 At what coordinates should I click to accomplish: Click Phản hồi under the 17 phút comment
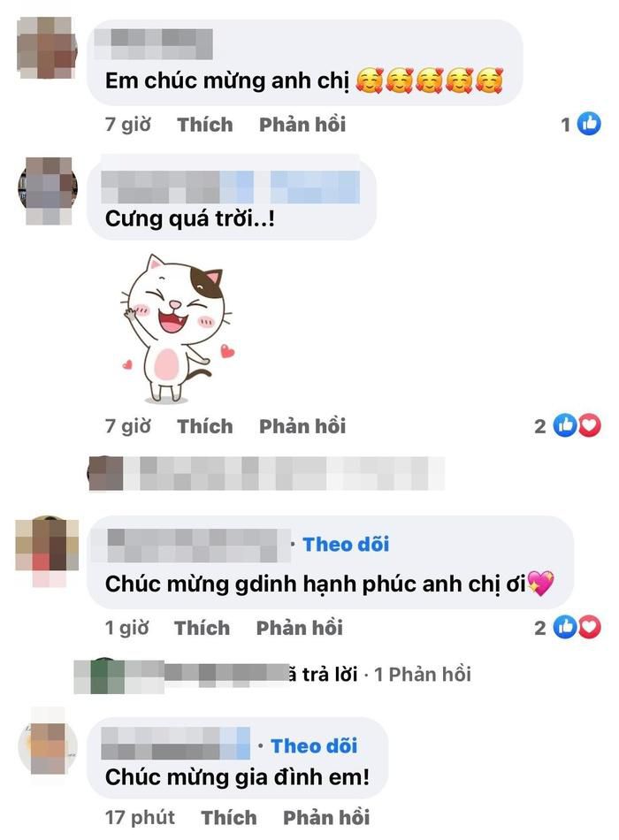(x=326, y=818)
